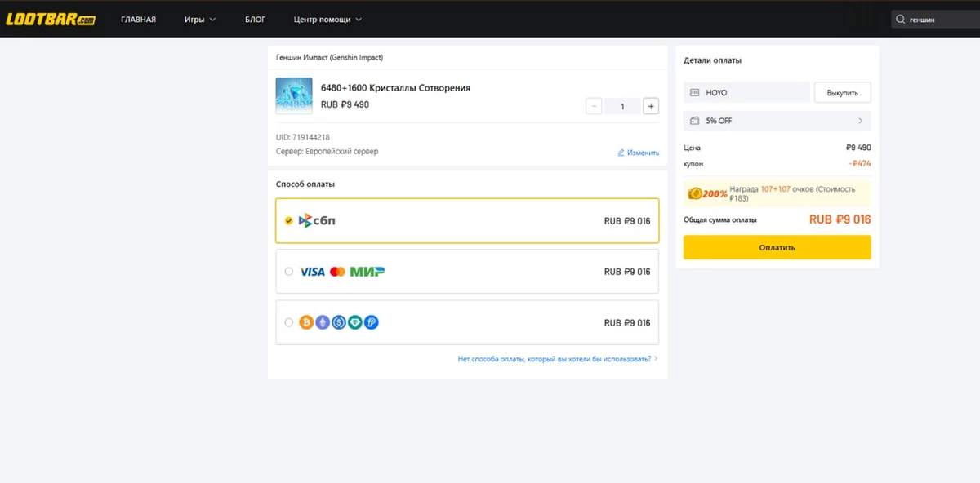
Task: Select the cryptocurrency payment radio button
Action: 288,322
